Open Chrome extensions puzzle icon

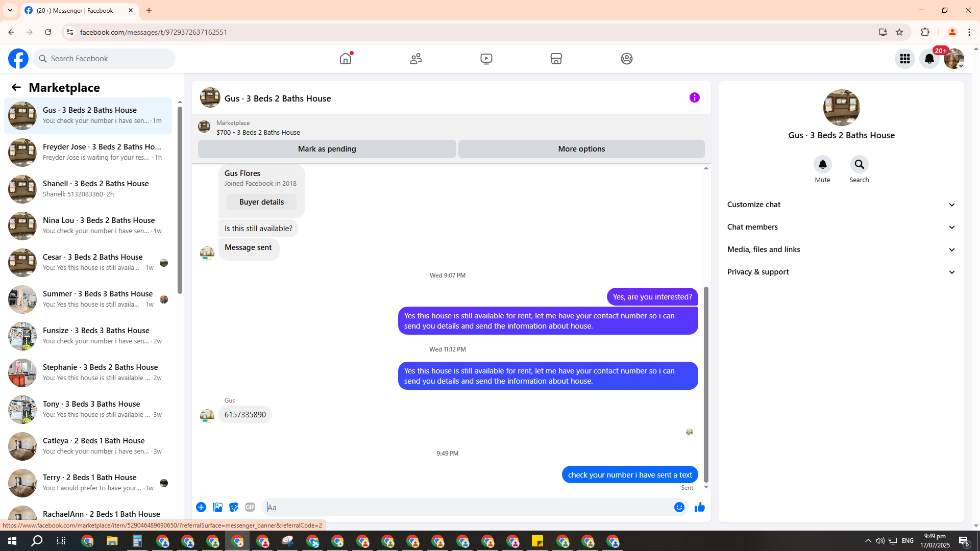(925, 32)
